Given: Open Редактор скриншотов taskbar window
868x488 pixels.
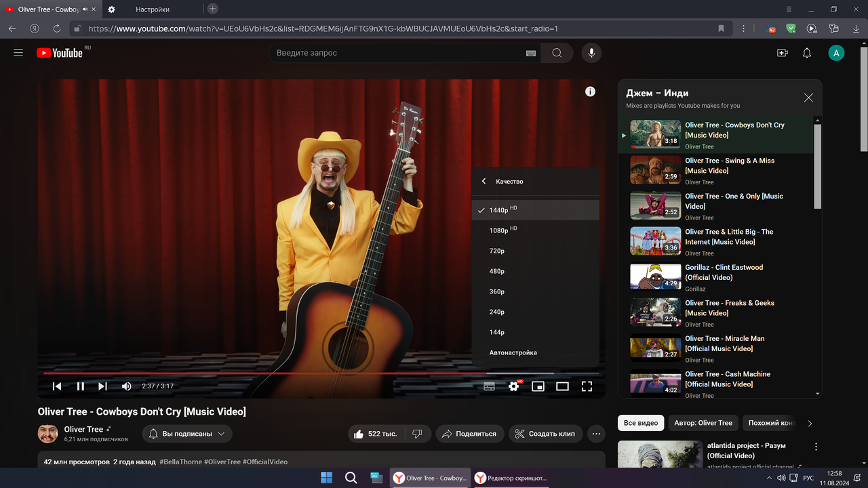Looking at the screenshot, I should tap(511, 478).
